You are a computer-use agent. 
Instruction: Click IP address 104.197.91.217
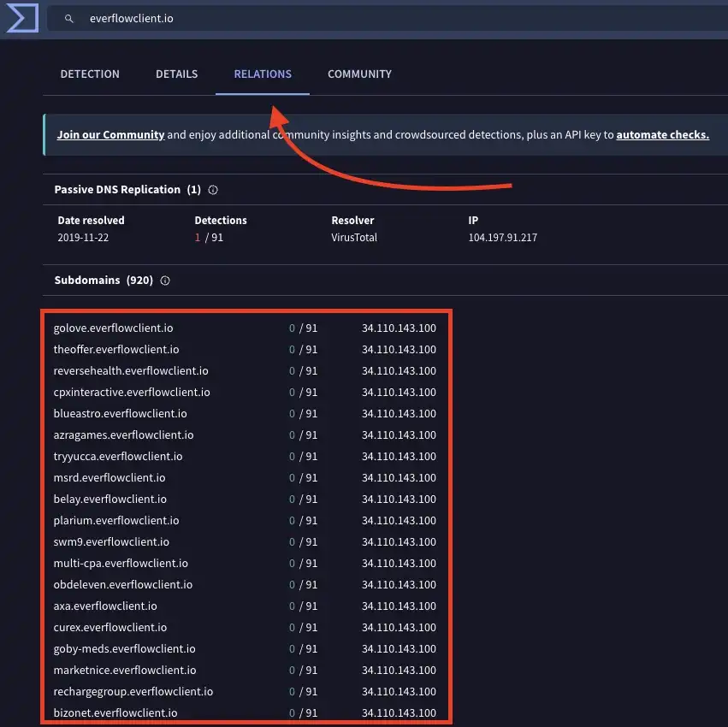[503, 237]
